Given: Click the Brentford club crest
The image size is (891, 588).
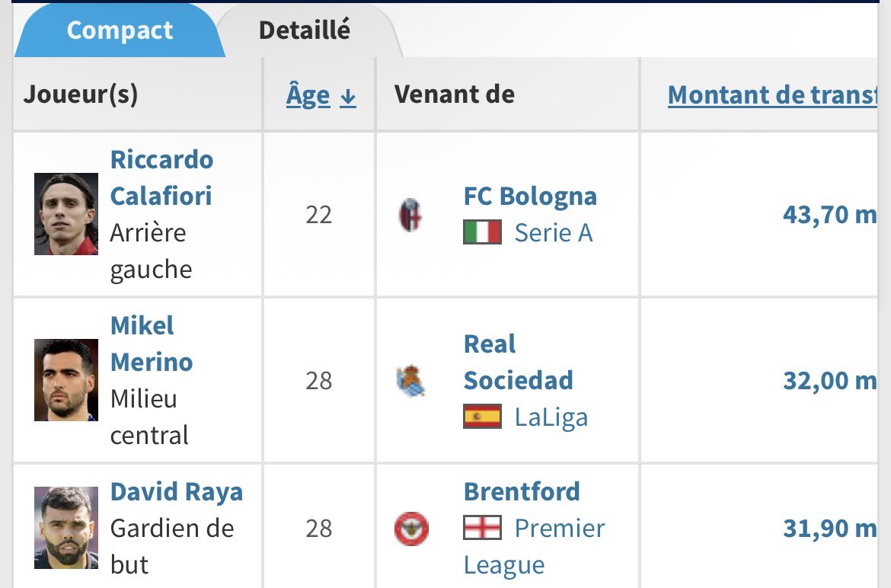Looking at the screenshot, I should point(411,529).
